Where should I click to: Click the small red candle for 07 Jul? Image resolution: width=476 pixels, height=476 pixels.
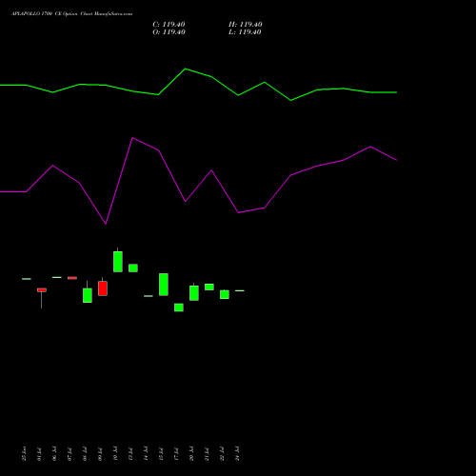tap(72, 278)
